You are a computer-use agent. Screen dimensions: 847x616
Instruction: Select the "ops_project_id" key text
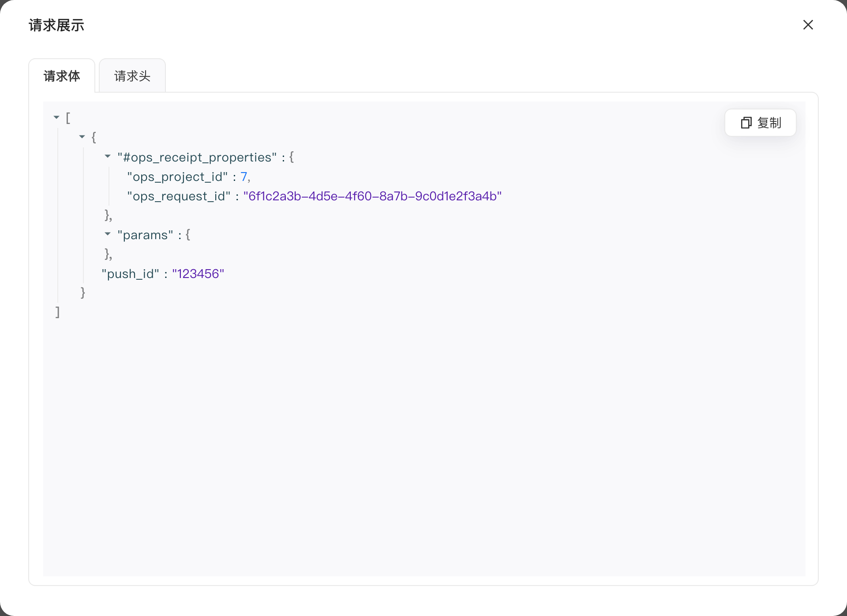click(177, 177)
